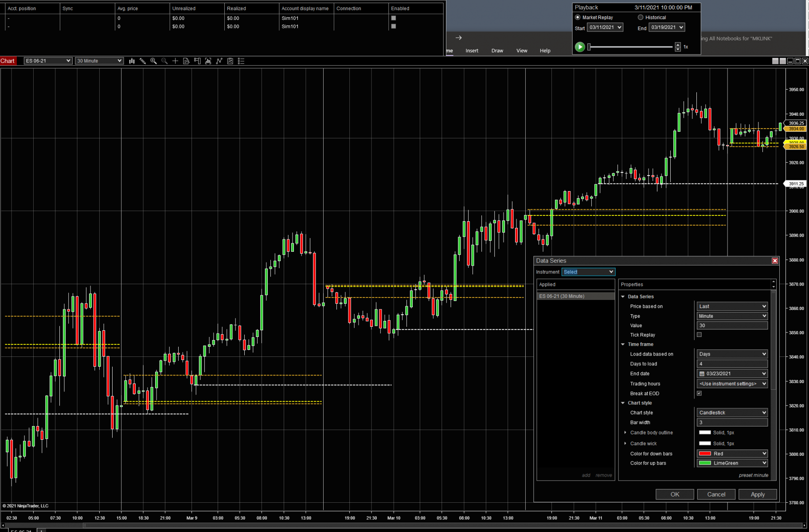
Task: Open the bar type icon in chart toolbar
Action: coord(132,61)
